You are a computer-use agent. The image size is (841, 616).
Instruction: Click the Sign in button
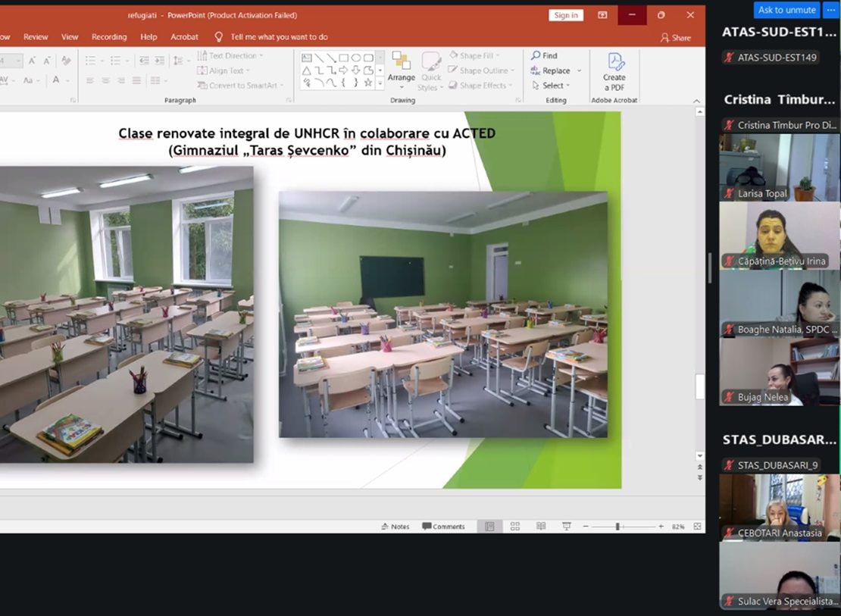pos(565,15)
